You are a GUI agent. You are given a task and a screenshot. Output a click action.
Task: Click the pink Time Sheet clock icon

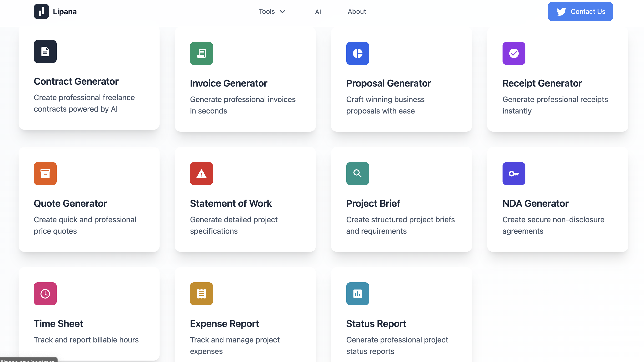click(x=45, y=294)
